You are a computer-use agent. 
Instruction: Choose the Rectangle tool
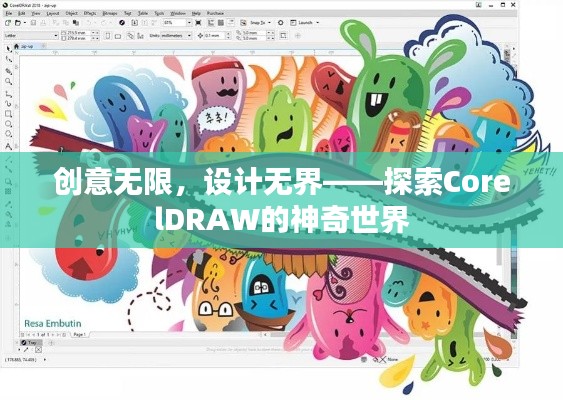[9, 114]
